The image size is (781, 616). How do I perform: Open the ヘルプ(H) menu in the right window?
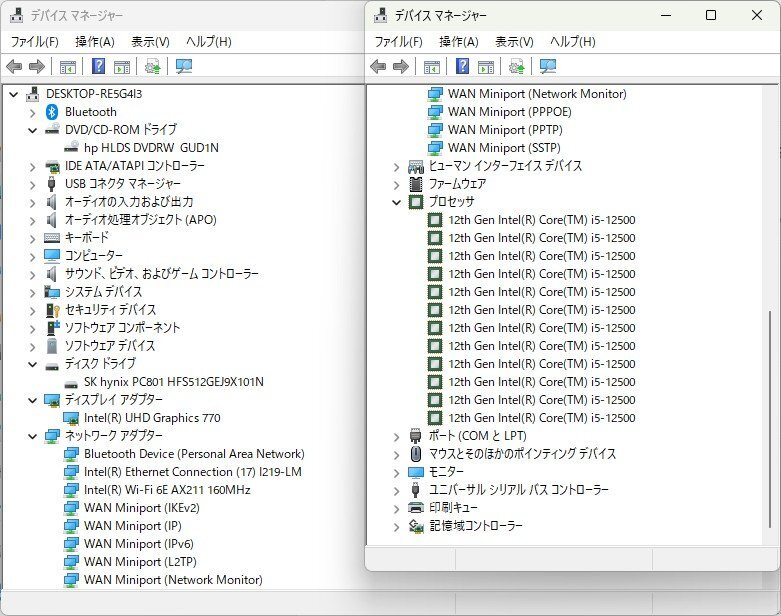573,42
